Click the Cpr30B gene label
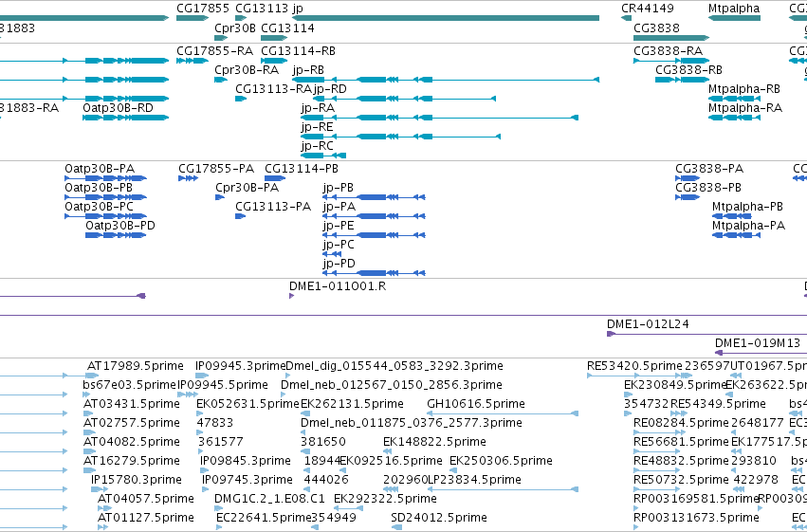The image size is (807, 532). (x=235, y=28)
